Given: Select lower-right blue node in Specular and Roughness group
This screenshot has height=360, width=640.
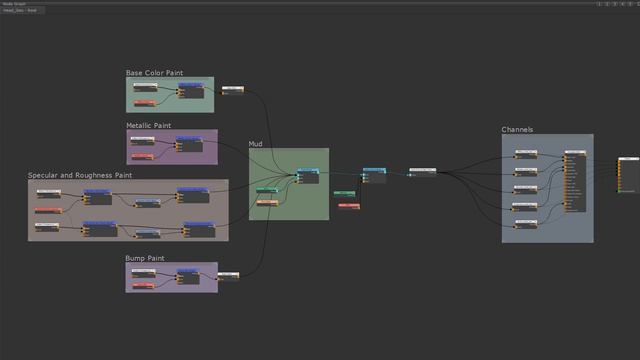Looking at the screenshot, I should [199, 229].
